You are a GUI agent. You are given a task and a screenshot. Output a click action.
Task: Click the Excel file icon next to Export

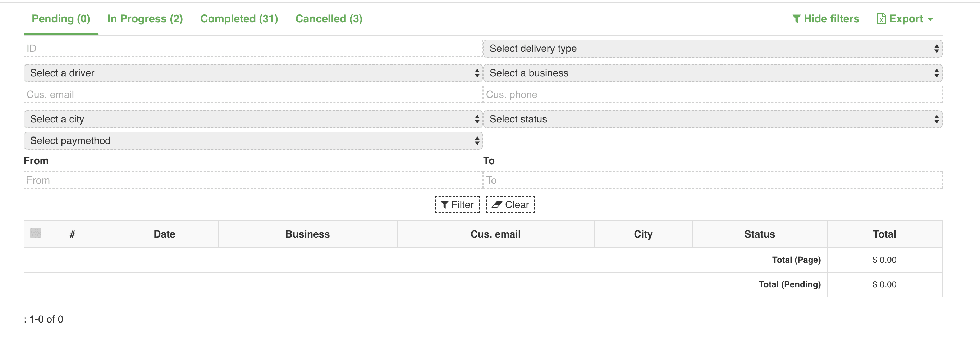point(881,19)
